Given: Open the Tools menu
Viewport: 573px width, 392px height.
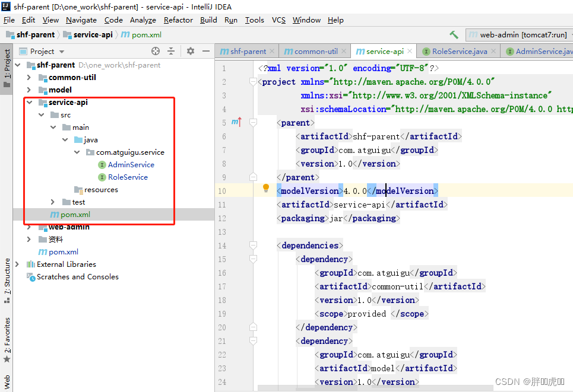Looking at the screenshot, I should 254,20.
